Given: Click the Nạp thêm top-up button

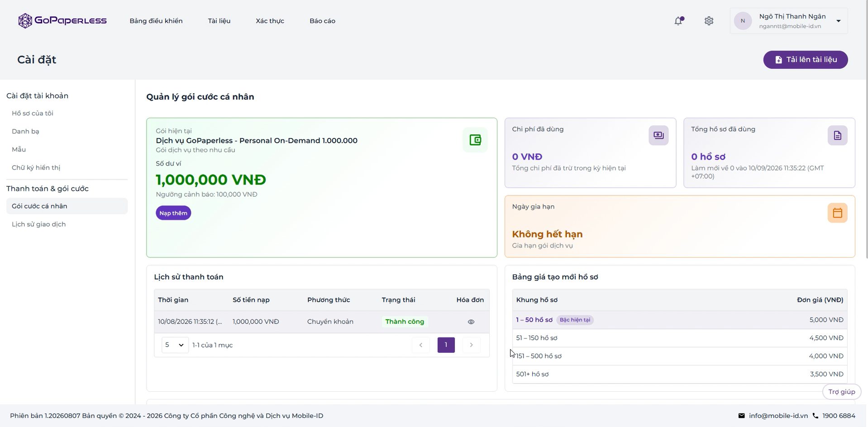Looking at the screenshot, I should point(173,213).
